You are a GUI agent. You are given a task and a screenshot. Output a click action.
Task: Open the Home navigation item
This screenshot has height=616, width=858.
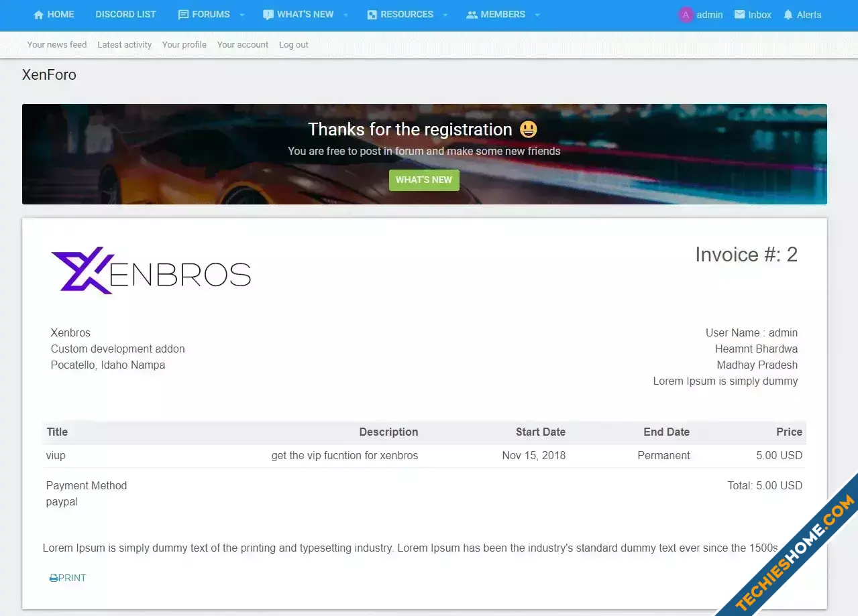(x=54, y=14)
